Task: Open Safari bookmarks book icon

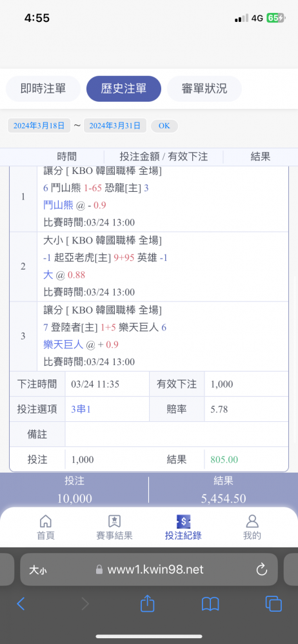Action: [x=210, y=604]
